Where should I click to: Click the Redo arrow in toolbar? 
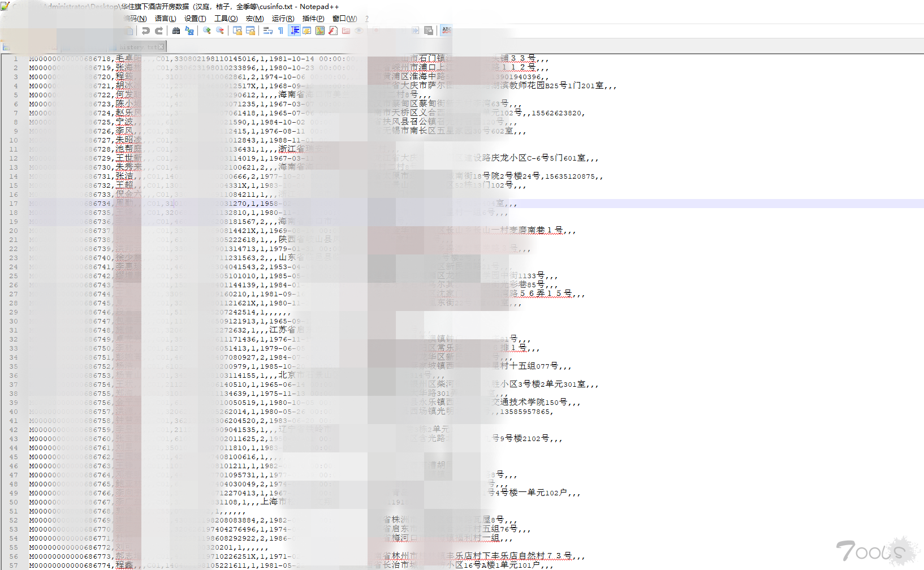coord(159,31)
